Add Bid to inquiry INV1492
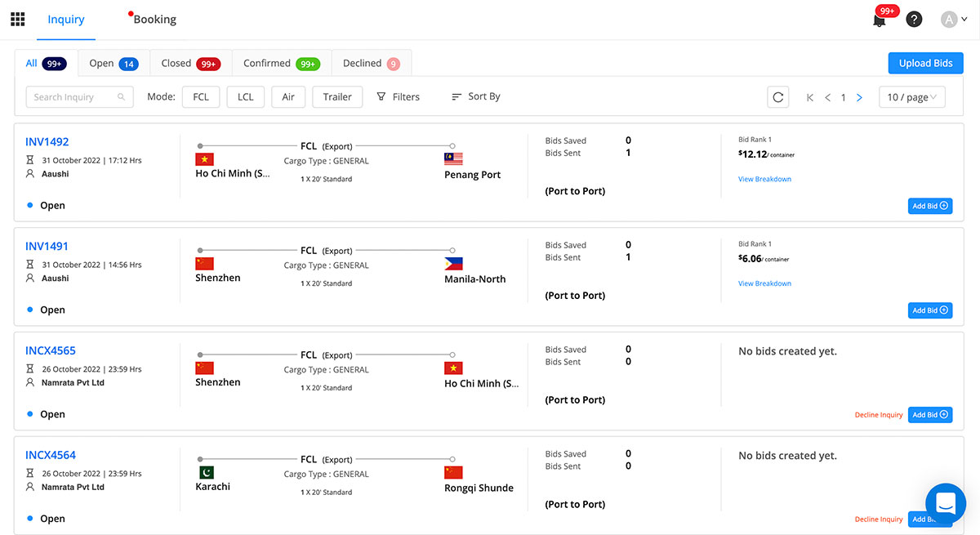This screenshot has width=980, height=535. pos(930,206)
